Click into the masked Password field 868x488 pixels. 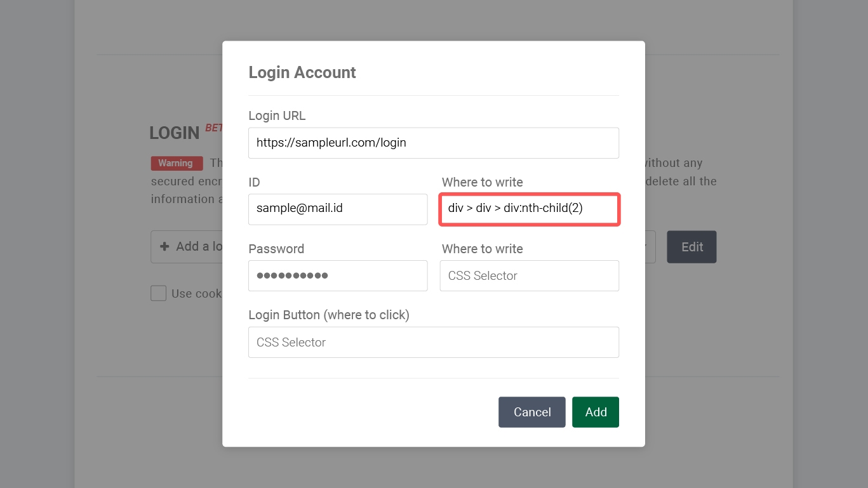point(338,275)
